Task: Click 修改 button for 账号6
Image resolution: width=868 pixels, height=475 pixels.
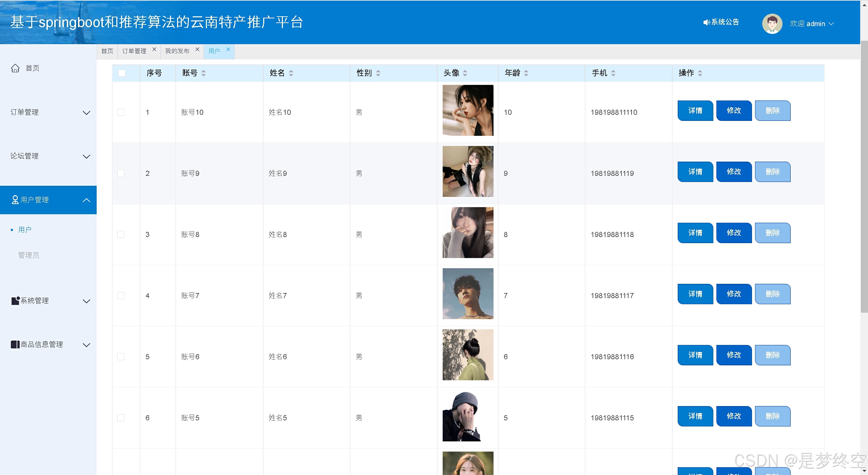Action: coord(734,355)
